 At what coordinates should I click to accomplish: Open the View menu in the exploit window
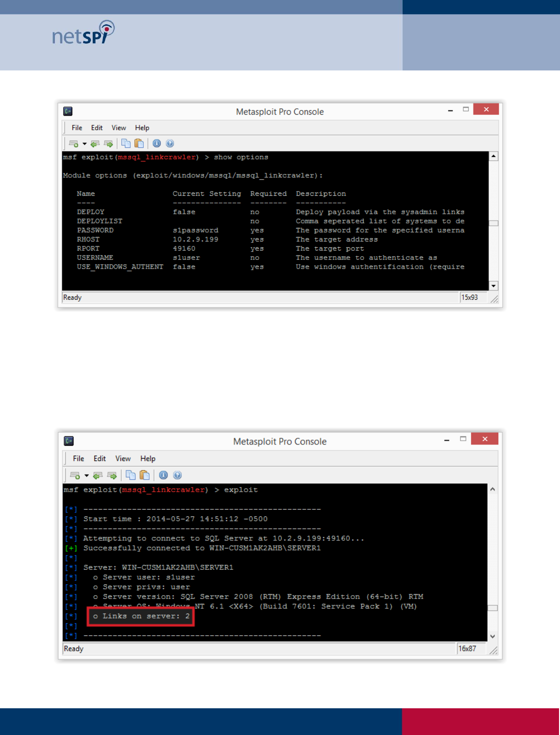(x=123, y=459)
